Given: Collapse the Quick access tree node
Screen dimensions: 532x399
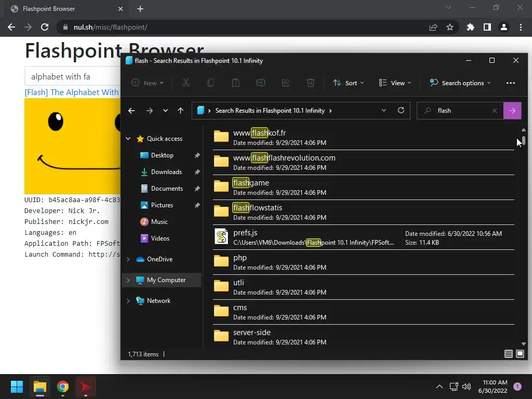Looking at the screenshot, I should pyautogui.click(x=128, y=138).
